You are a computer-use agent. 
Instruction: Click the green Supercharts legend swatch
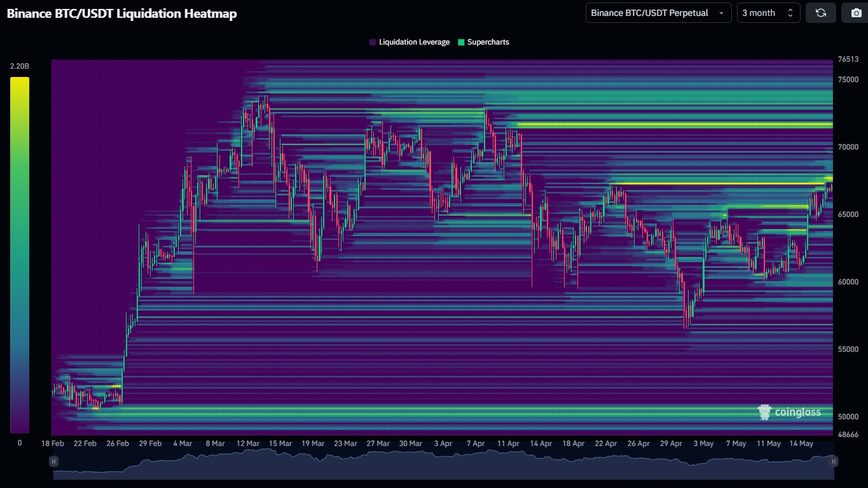(461, 42)
